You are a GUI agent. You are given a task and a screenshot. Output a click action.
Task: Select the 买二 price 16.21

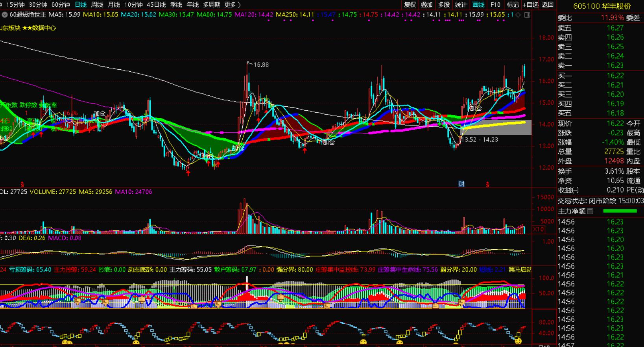pos(615,85)
